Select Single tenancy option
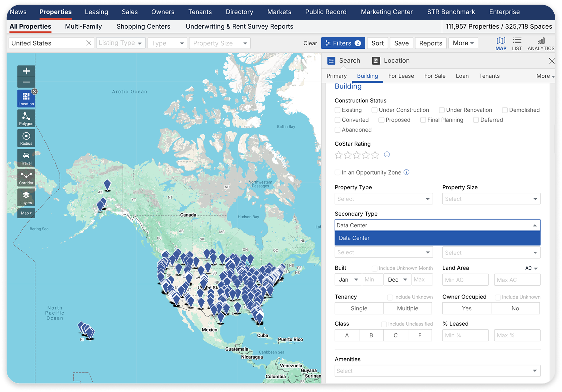Image resolution: width=562 pixels, height=392 pixels. pos(359,308)
